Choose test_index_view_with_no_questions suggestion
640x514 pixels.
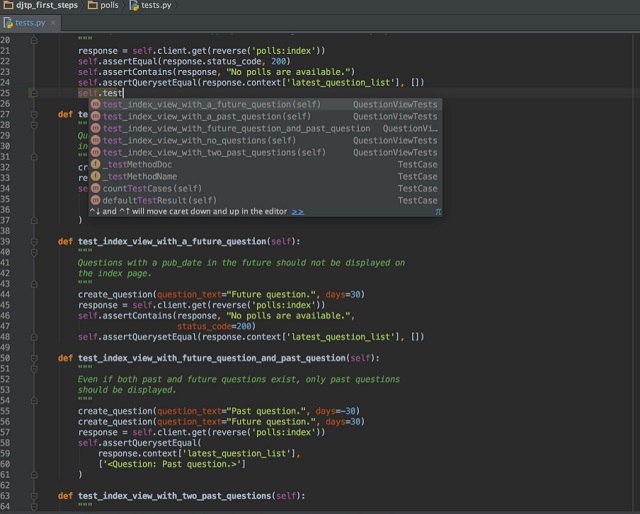pyautogui.click(x=264, y=140)
